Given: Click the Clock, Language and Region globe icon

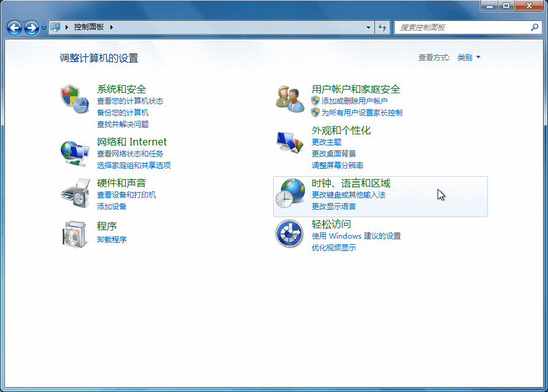Looking at the screenshot, I should (290, 193).
